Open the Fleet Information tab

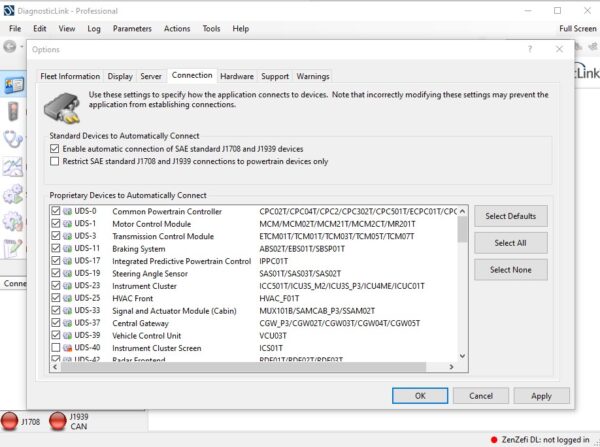tap(70, 76)
